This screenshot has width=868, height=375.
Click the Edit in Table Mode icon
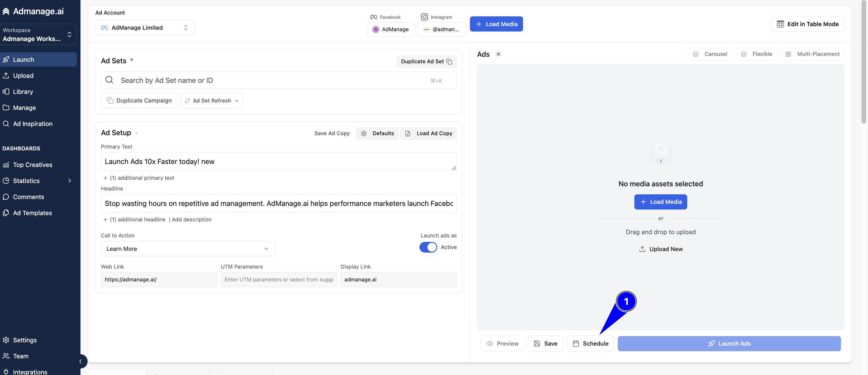780,24
